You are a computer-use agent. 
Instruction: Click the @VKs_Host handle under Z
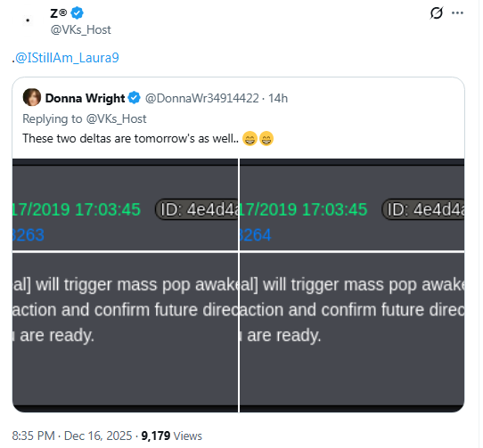coord(81,30)
